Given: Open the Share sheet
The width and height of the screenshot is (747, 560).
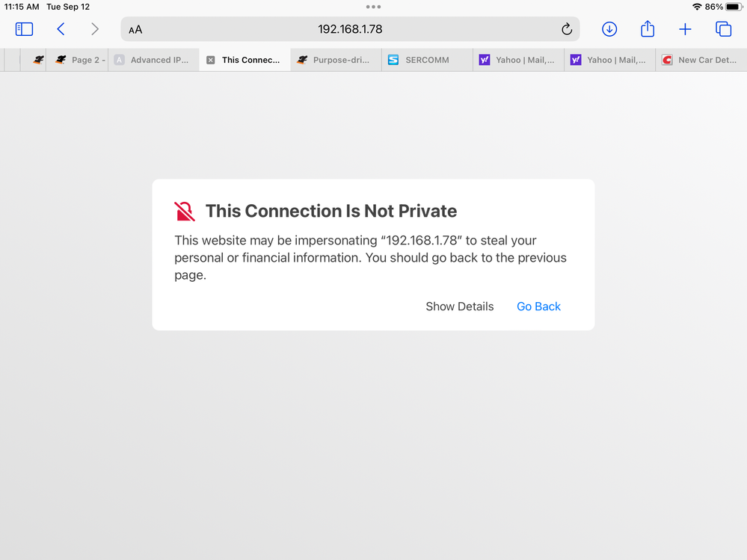Looking at the screenshot, I should pyautogui.click(x=648, y=29).
